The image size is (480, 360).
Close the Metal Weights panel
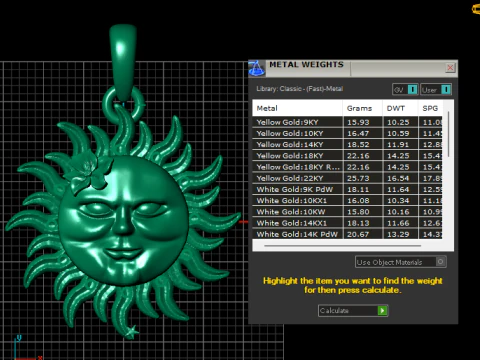click(x=450, y=67)
